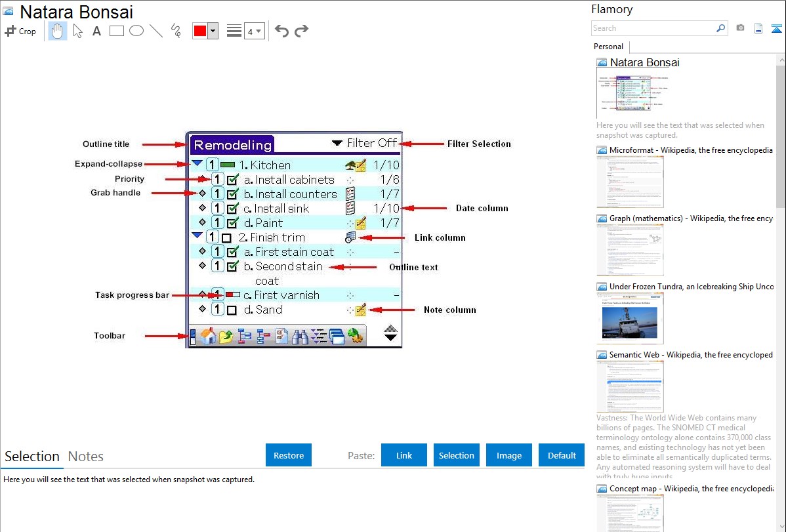Open the Concept map snapshot title
This screenshot has height=532, width=786.
tap(691, 489)
